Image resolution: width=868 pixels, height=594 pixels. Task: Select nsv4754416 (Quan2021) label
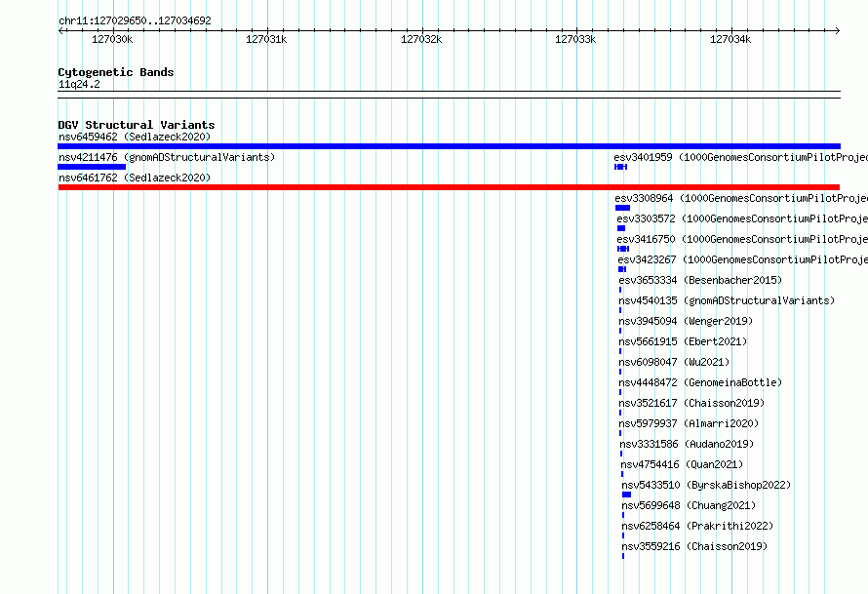coord(682,464)
